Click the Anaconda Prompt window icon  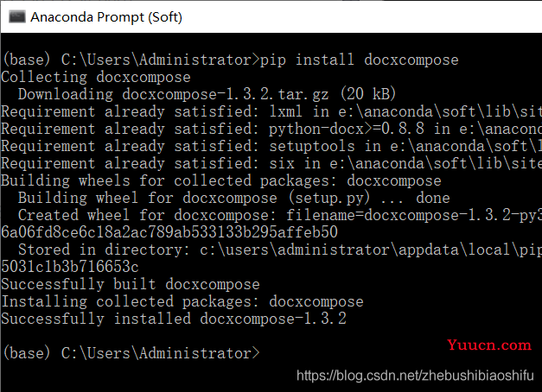coord(17,16)
